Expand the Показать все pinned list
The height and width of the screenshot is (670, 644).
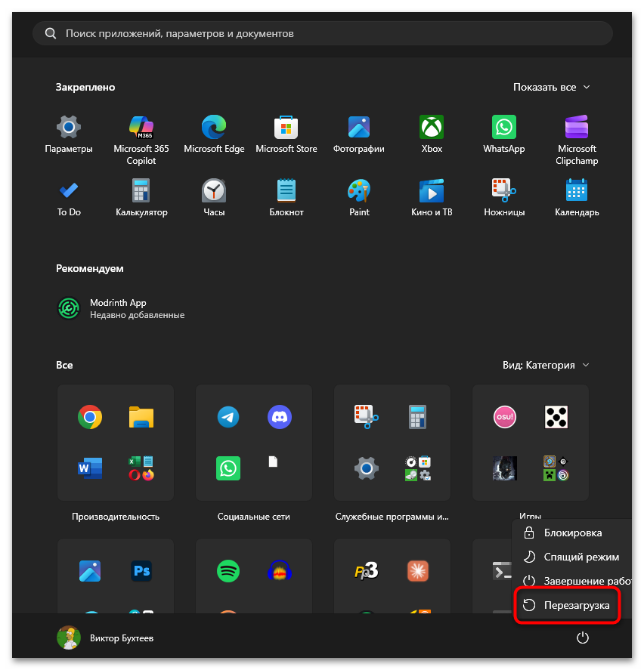click(x=551, y=87)
